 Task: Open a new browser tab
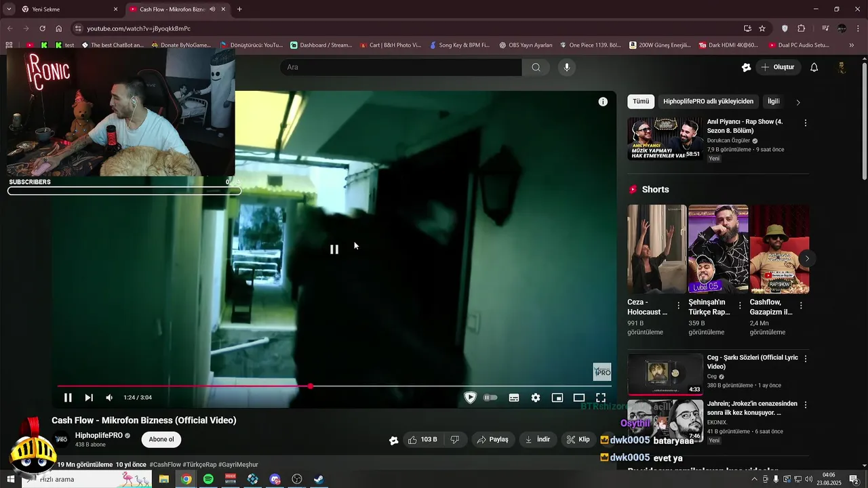tap(239, 9)
